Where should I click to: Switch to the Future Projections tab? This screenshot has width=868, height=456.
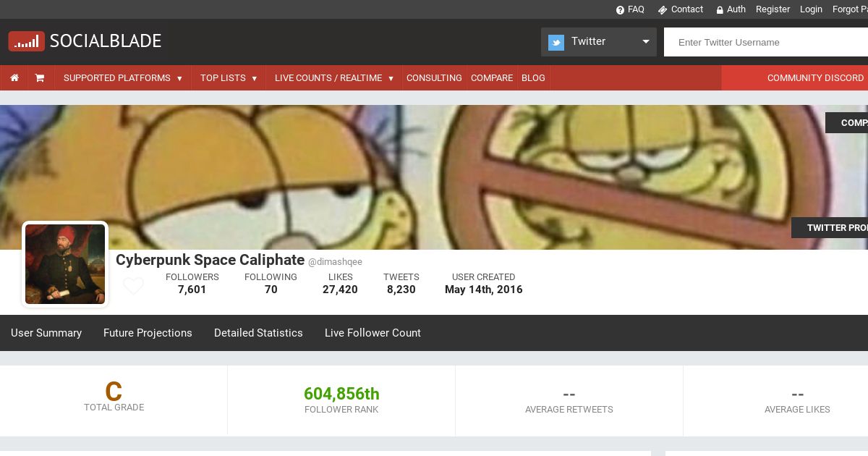pyautogui.click(x=148, y=333)
